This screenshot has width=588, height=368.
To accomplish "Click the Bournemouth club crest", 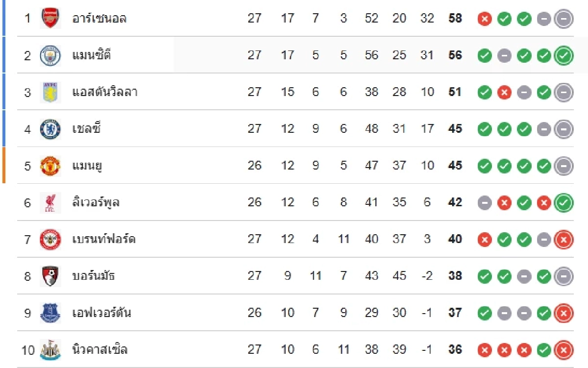I will click(x=50, y=276).
